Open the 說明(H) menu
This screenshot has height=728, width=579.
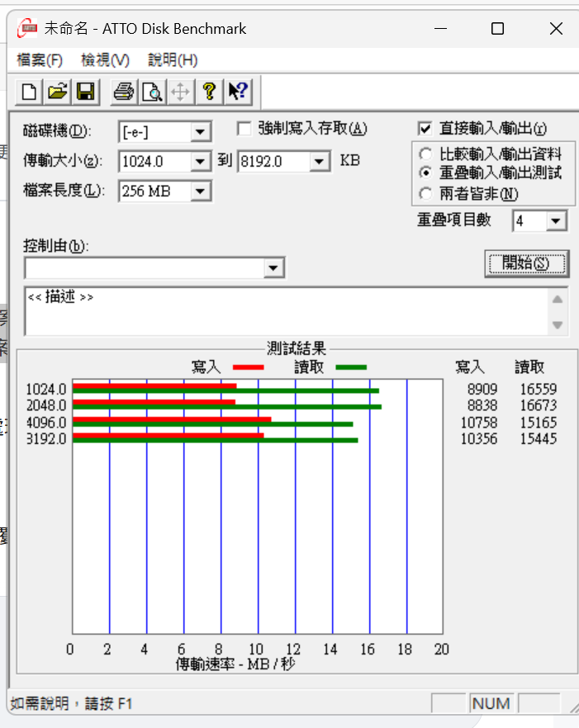click(x=173, y=60)
